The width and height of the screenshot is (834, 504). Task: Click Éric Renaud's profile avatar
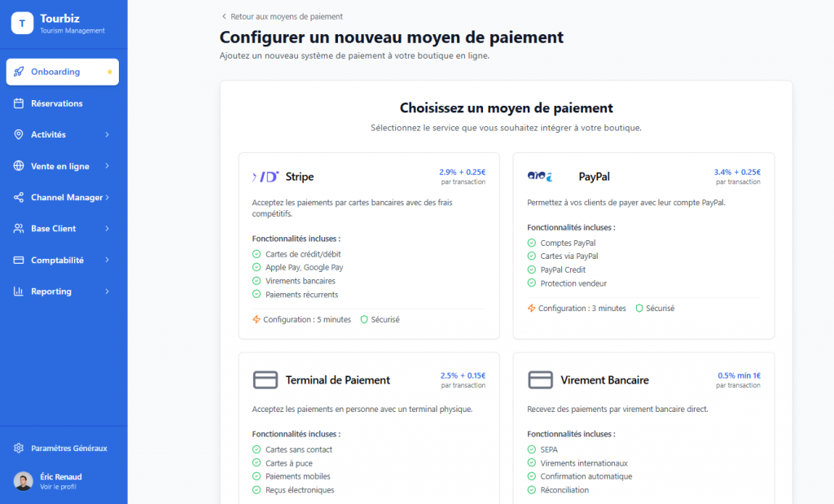24,481
